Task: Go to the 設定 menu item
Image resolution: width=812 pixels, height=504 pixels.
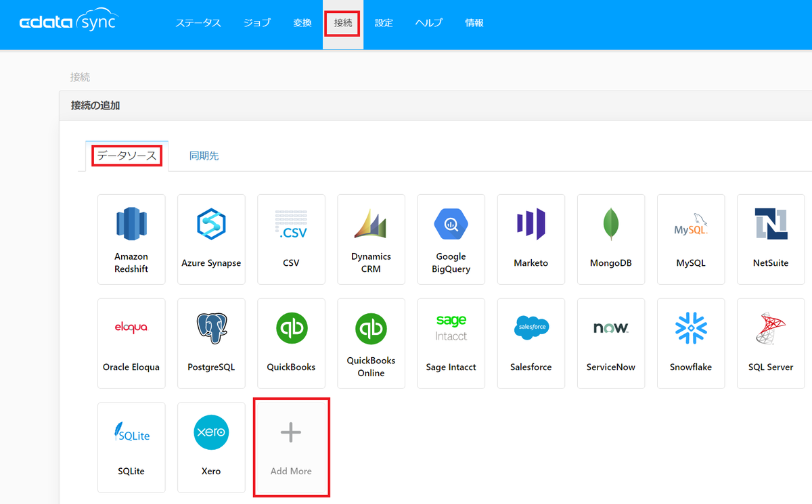Action: (384, 23)
